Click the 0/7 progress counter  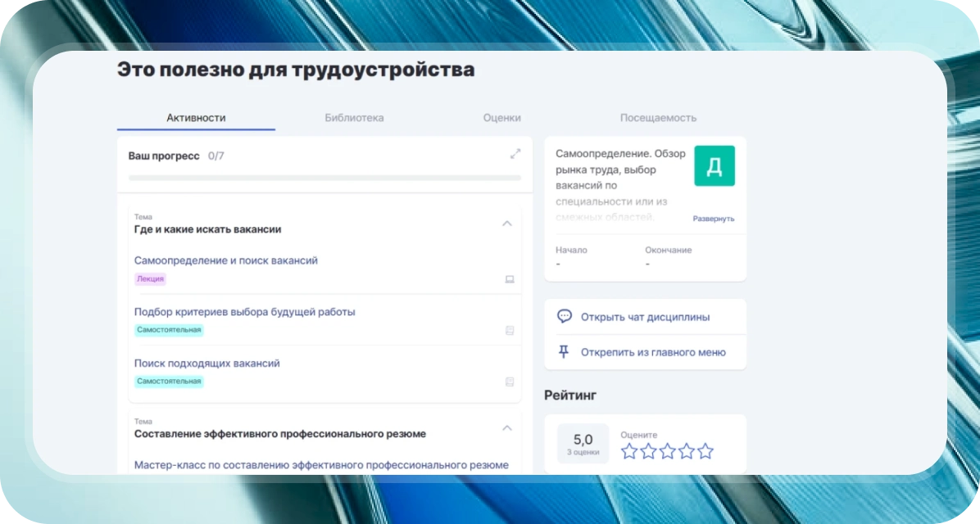click(216, 156)
